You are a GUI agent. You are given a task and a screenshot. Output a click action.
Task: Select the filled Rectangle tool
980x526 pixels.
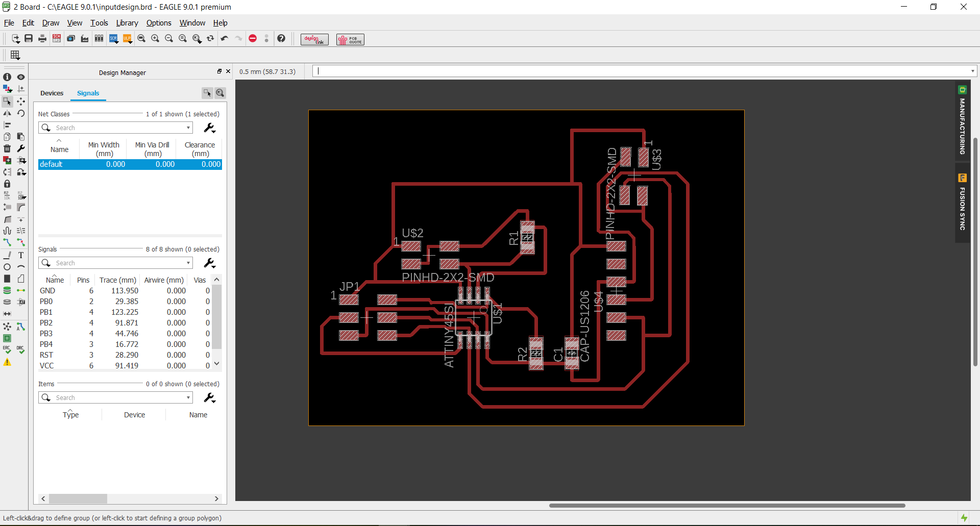point(7,279)
